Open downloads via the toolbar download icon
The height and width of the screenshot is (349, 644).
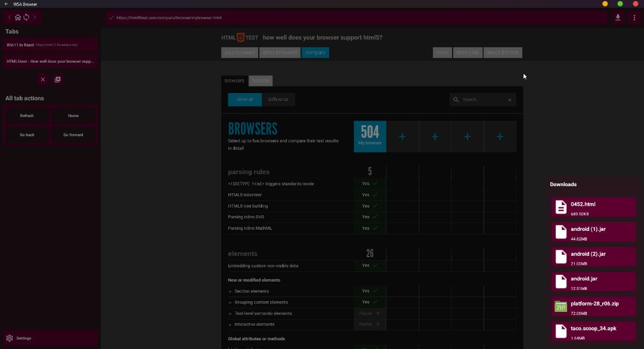point(618,18)
